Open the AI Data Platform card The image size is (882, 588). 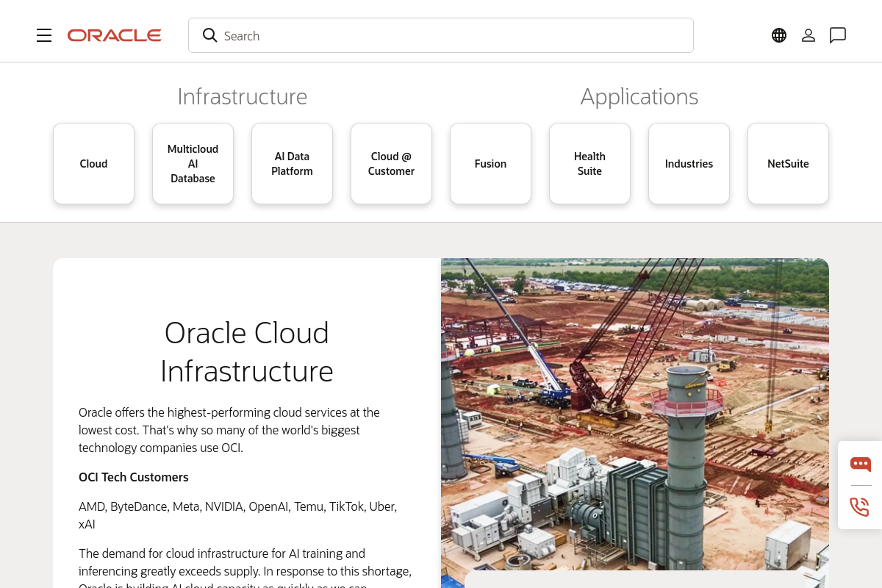point(292,163)
